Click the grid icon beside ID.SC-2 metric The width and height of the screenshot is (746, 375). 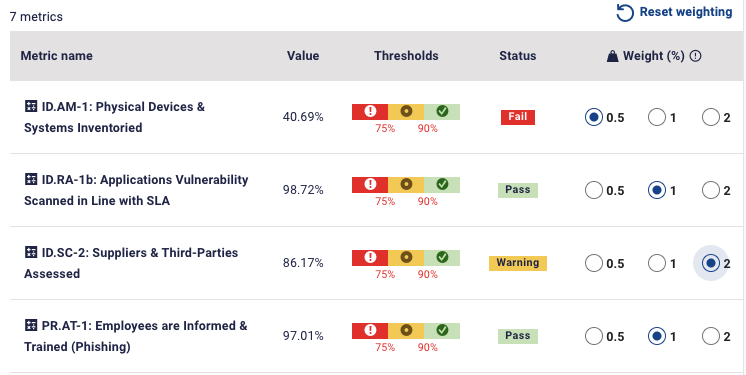[x=31, y=252]
